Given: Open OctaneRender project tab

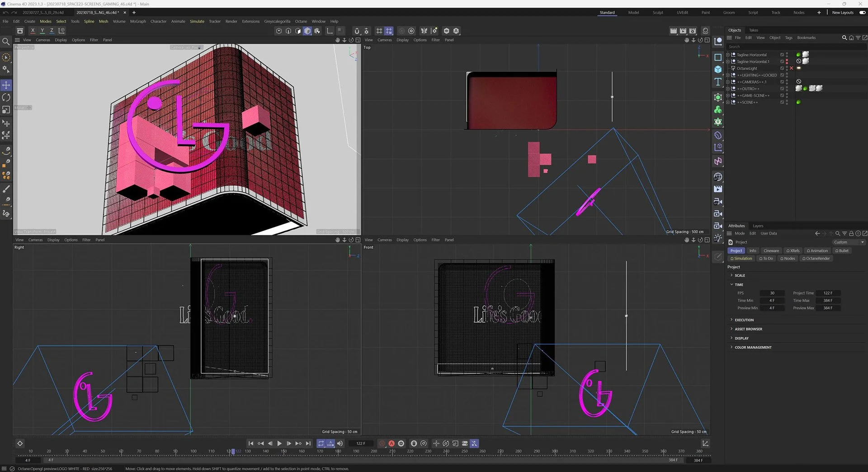Looking at the screenshot, I should point(816,259).
